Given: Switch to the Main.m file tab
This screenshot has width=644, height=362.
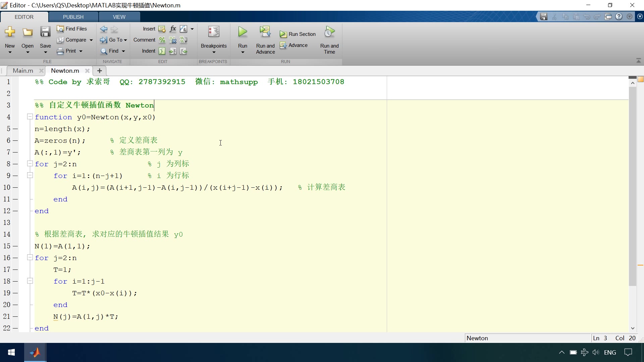Looking at the screenshot, I should coord(23,71).
